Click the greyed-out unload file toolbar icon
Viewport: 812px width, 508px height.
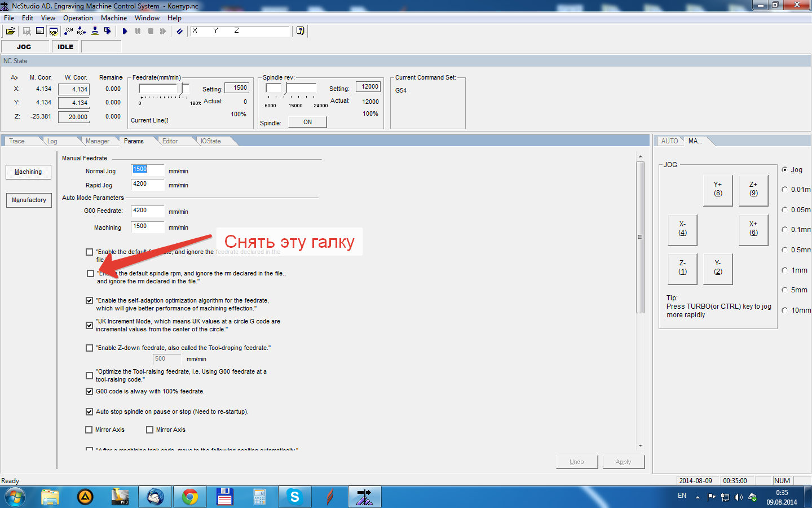[x=27, y=31]
